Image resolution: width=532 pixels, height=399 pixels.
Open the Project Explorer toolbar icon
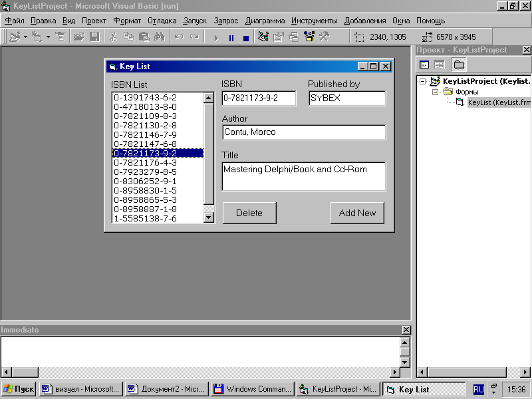(x=263, y=37)
